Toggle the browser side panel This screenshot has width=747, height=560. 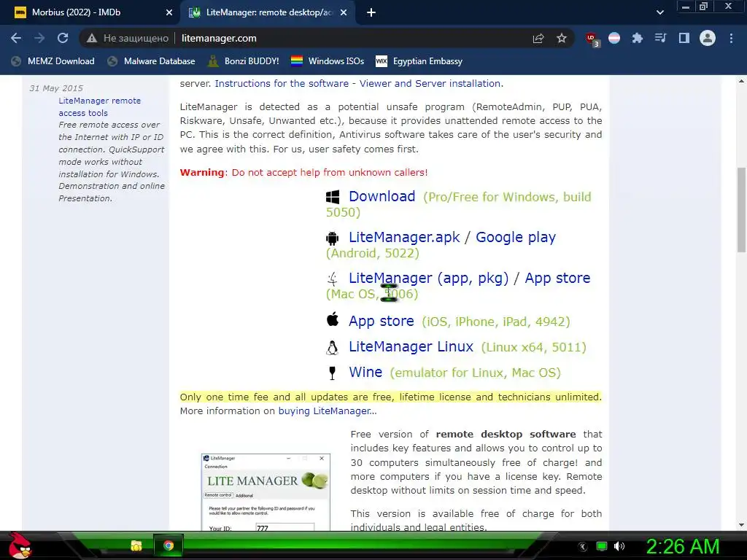684,38
